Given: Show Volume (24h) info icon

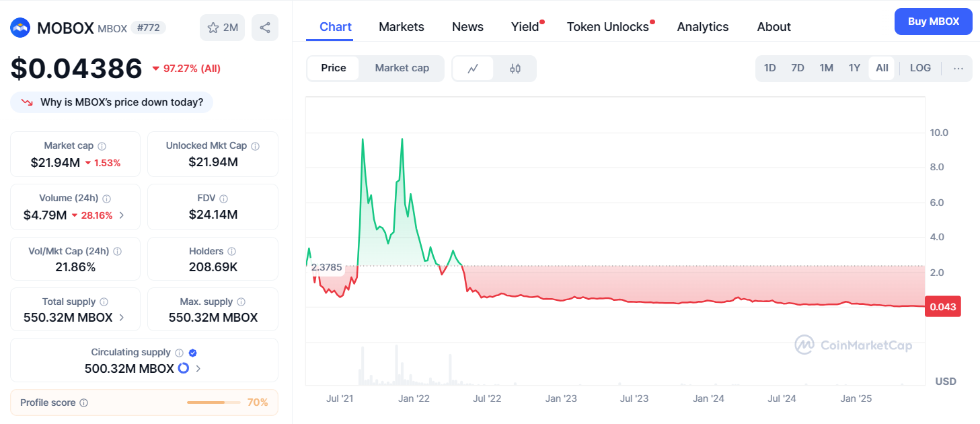Looking at the screenshot, I should pos(106,199).
